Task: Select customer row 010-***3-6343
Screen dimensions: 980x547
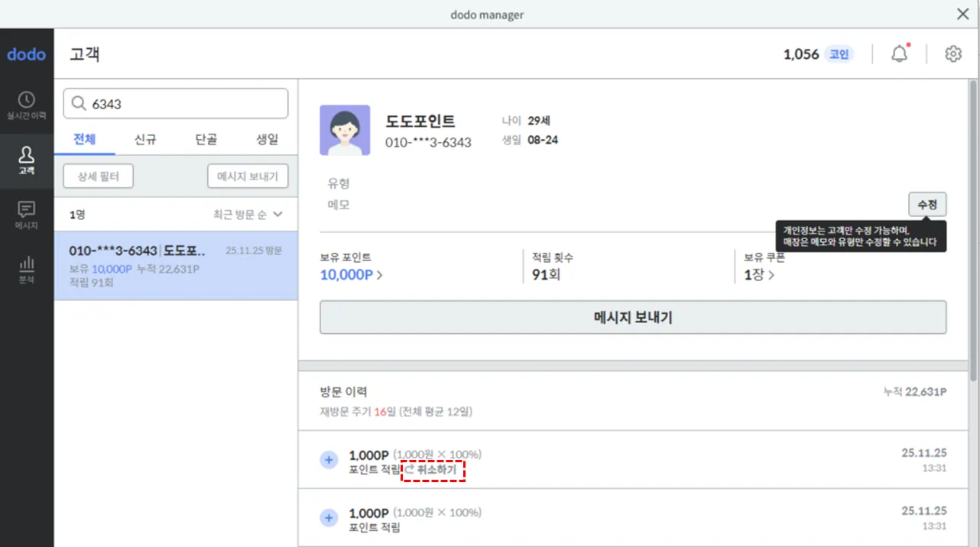Action: 176,266
